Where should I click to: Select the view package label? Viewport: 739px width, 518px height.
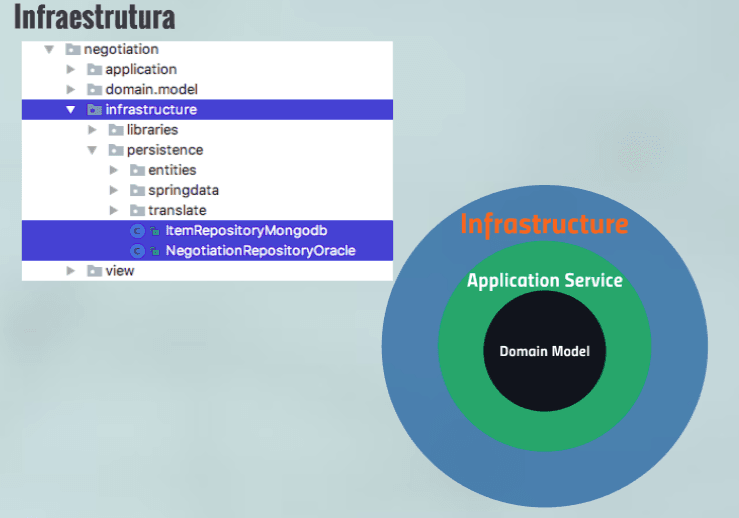click(x=120, y=271)
